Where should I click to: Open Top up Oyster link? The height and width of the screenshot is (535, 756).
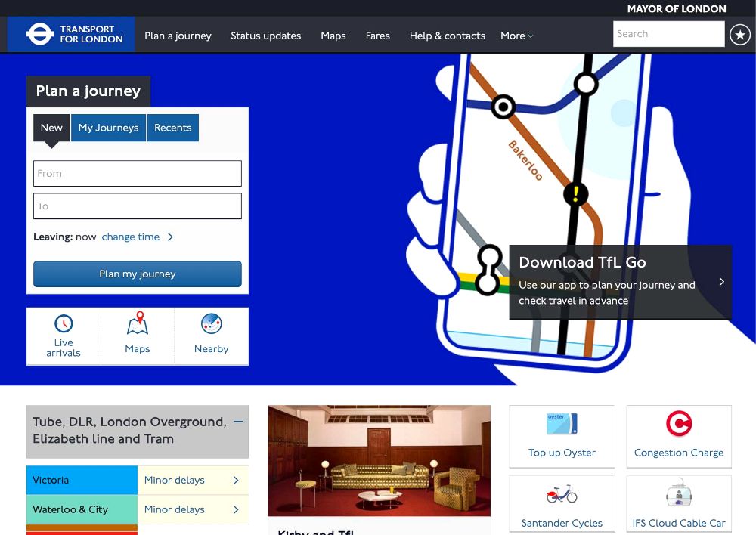coord(562,453)
